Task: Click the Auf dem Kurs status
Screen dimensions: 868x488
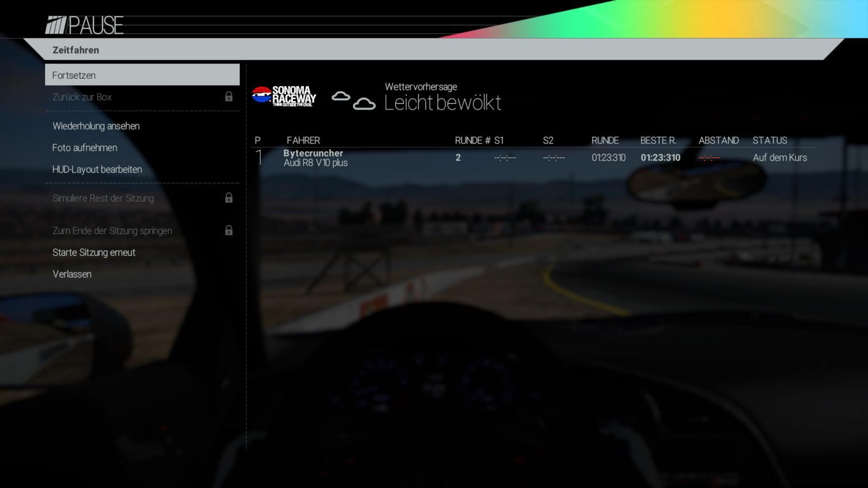Action: 780,158
